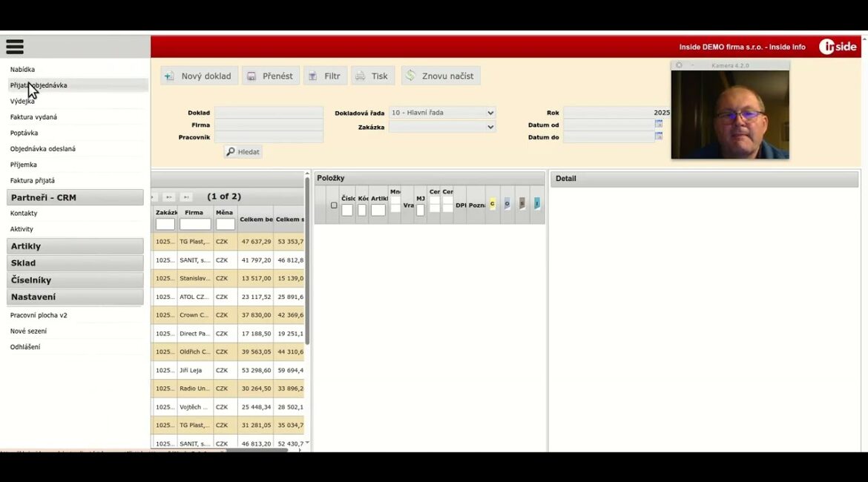Open calendar picker for Datum do
The image size is (868, 482).
click(658, 136)
